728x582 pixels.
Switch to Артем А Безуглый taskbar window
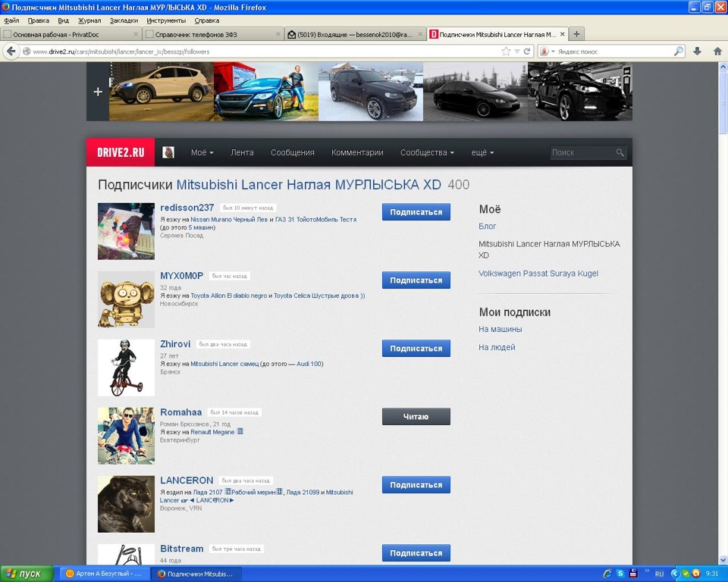104,574
